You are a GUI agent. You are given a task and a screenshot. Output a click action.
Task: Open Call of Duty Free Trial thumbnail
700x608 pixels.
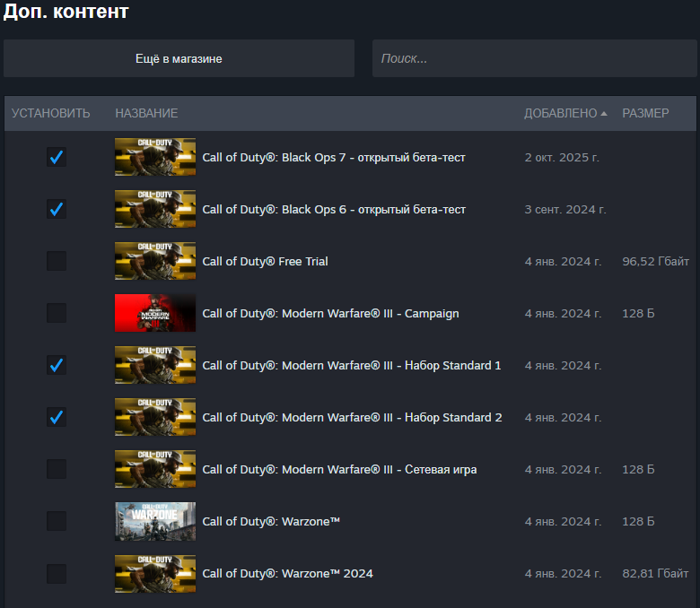click(x=155, y=261)
